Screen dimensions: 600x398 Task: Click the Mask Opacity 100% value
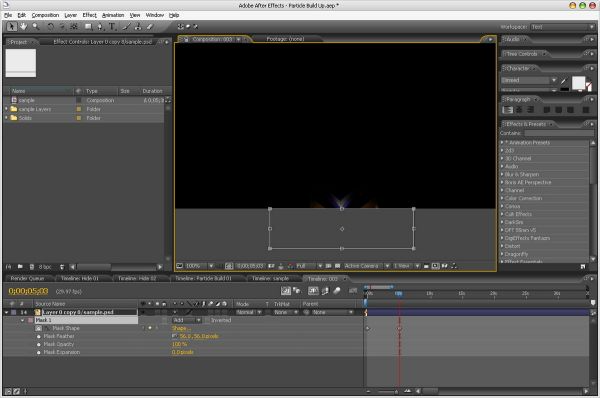179,344
